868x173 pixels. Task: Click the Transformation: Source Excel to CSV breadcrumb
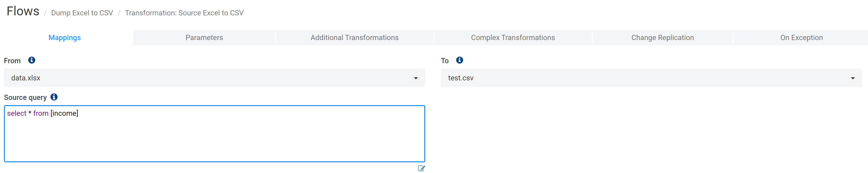pyautogui.click(x=184, y=13)
